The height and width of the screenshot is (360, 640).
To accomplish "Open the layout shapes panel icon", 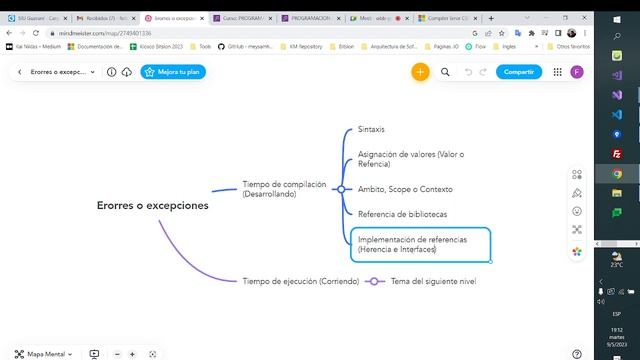I will point(577,175).
